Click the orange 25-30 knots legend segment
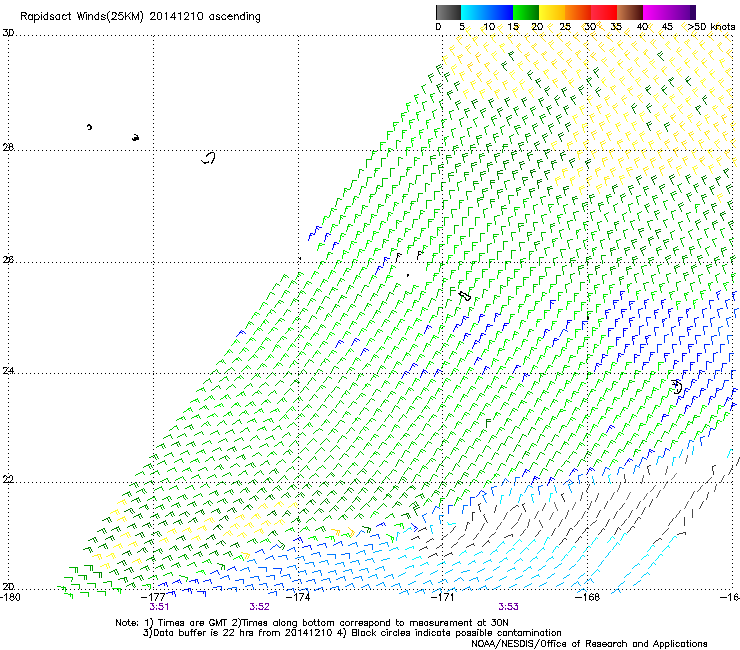 coord(578,12)
